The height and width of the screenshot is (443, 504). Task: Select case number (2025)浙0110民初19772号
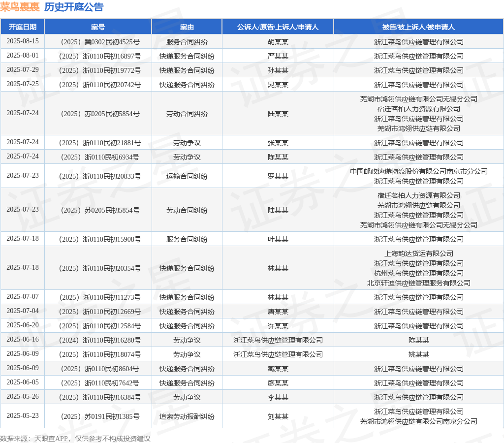click(x=100, y=70)
